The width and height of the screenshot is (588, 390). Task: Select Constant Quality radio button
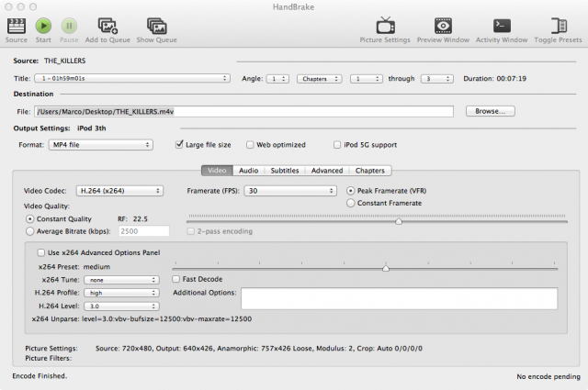point(29,218)
